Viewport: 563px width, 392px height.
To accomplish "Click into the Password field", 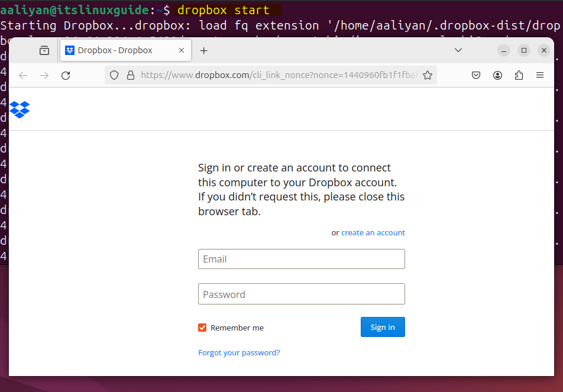I will [302, 294].
